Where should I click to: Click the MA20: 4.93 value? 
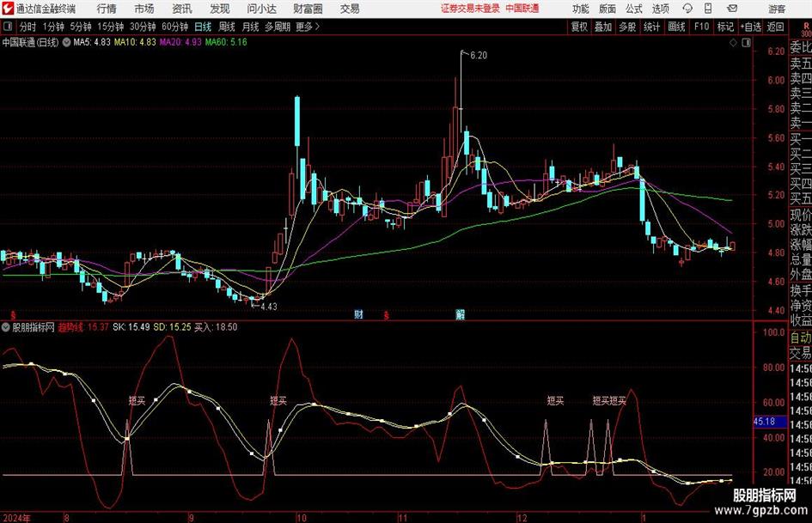pyautogui.click(x=180, y=42)
